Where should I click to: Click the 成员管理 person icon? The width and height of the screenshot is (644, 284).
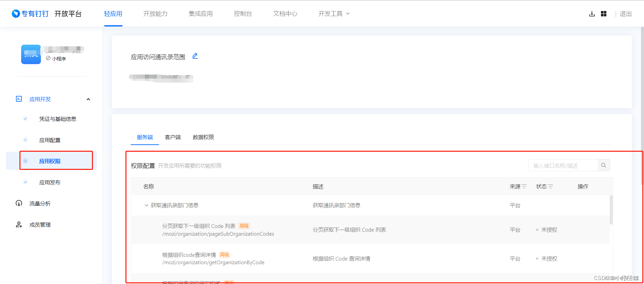tap(19, 225)
